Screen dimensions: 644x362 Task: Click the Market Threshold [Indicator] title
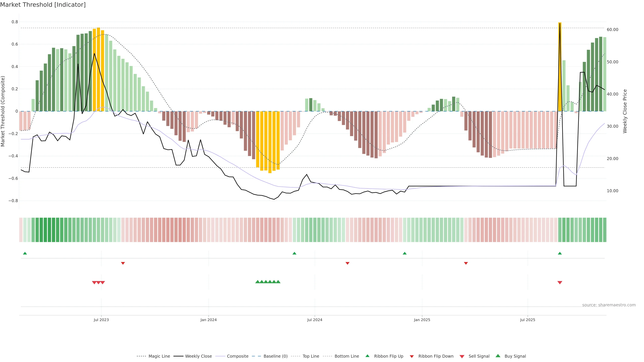coord(43,5)
